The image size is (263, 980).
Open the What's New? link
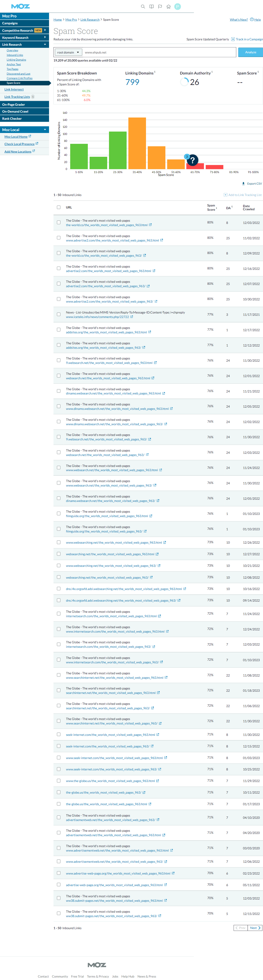(239, 19)
